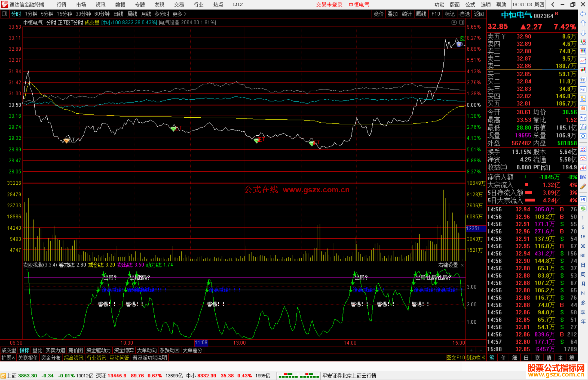Open the f(x) formula manager icon

click(x=583, y=127)
